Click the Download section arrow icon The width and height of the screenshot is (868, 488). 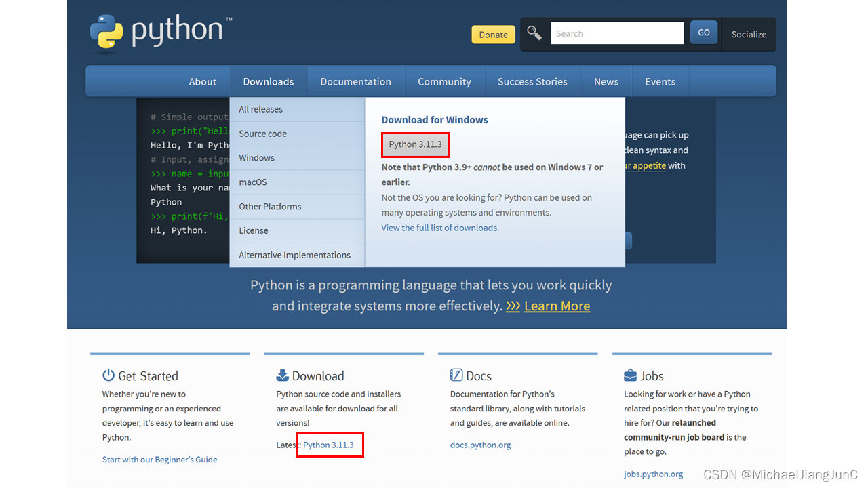tap(283, 375)
